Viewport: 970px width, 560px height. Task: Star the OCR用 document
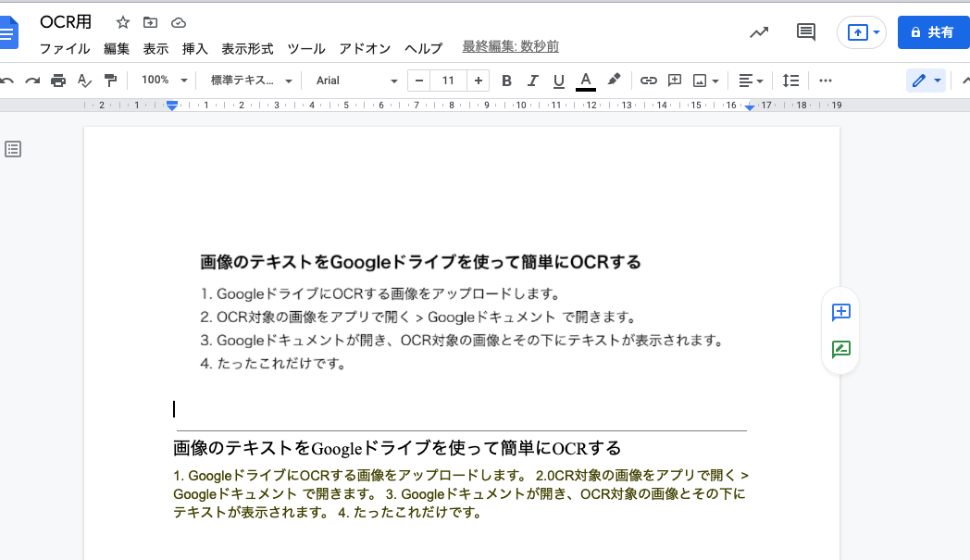click(x=123, y=23)
